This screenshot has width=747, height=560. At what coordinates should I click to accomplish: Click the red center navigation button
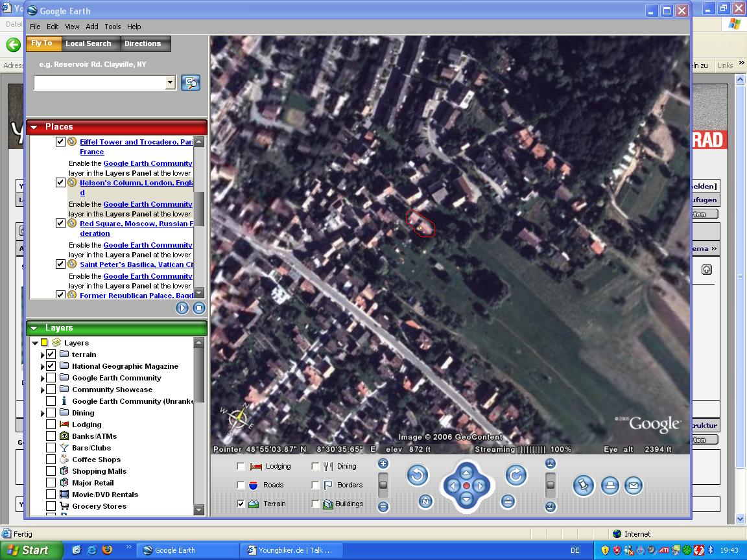[x=467, y=485]
